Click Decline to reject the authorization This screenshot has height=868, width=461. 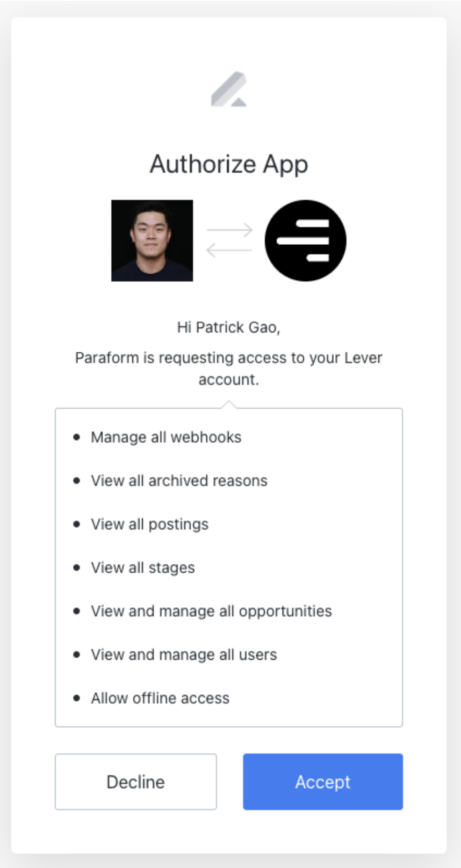136,782
